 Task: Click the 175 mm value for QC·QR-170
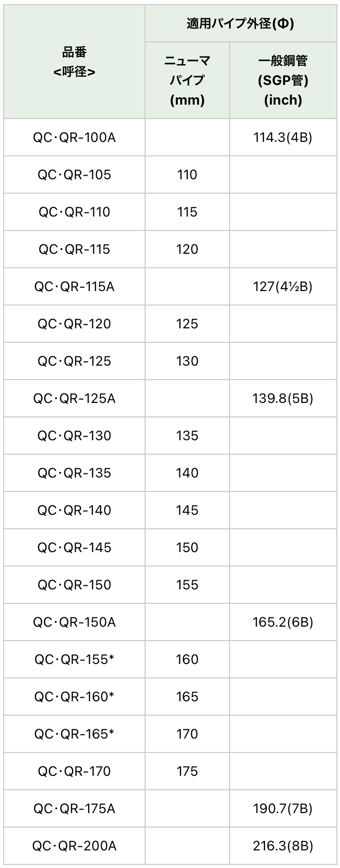pyautogui.click(x=187, y=772)
